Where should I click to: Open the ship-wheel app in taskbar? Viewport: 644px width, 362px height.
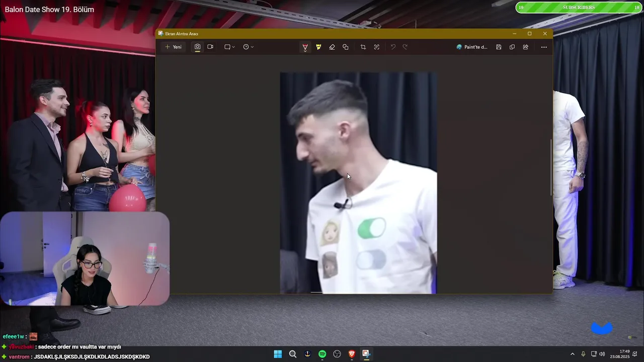tap(307, 354)
